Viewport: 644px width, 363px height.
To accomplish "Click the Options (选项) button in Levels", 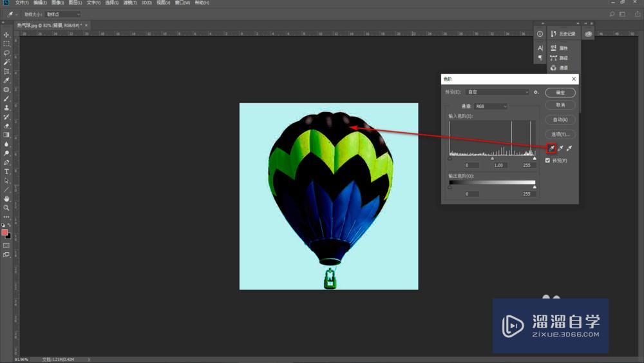I will pyautogui.click(x=560, y=134).
